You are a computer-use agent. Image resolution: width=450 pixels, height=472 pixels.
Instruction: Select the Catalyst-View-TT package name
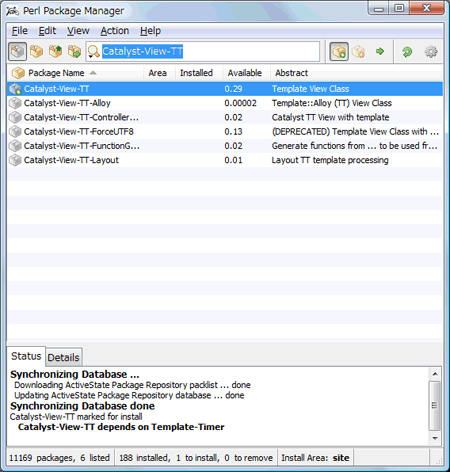pos(56,89)
